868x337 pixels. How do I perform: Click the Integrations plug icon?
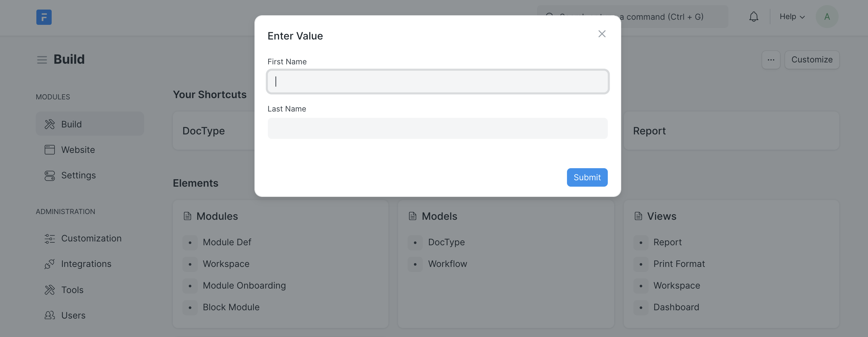click(49, 264)
